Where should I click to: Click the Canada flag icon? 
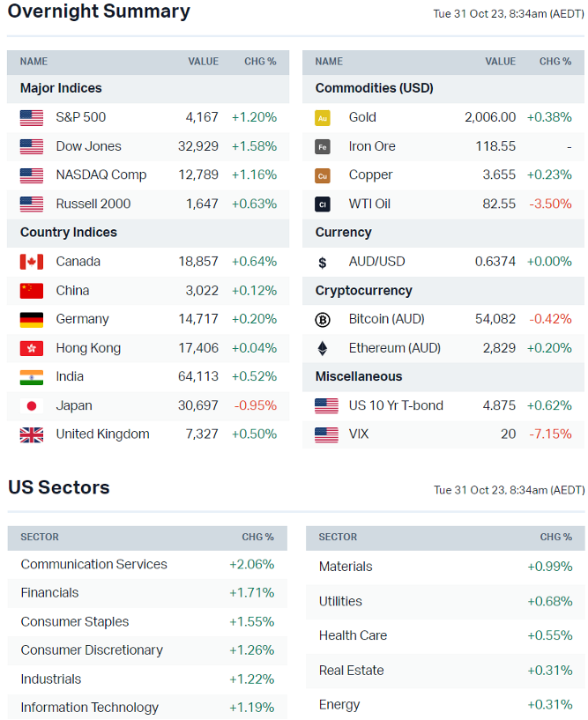[32, 262]
